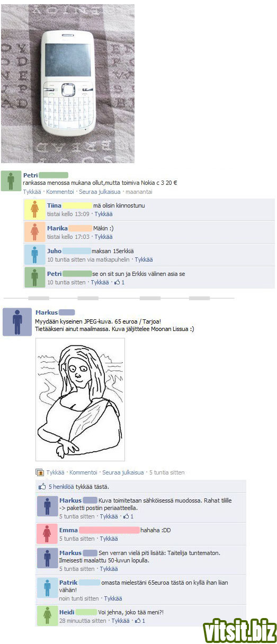Image resolution: width=277 pixels, height=644 pixels.
Task: Click the name Markus on the JPEG post
Action: click(x=47, y=312)
